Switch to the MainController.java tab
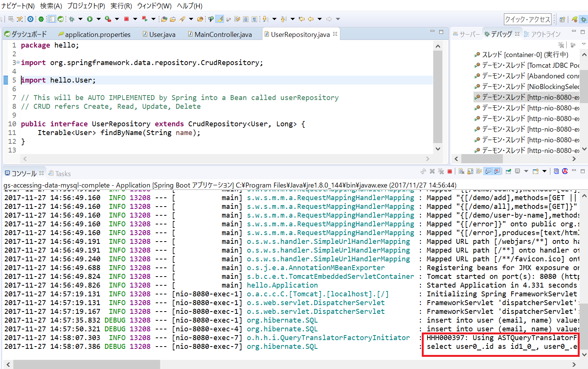588x369 pixels. [x=223, y=35]
